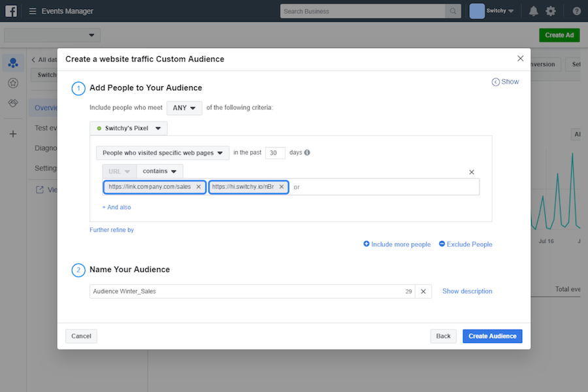
Task: Delete the URL rule with the X
Action: 472,172
